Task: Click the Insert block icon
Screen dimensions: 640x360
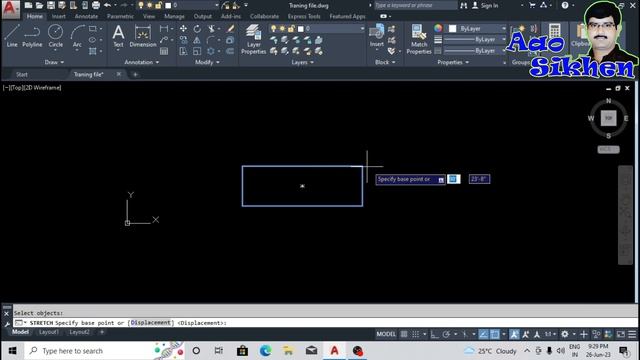Action: tap(376, 36)
